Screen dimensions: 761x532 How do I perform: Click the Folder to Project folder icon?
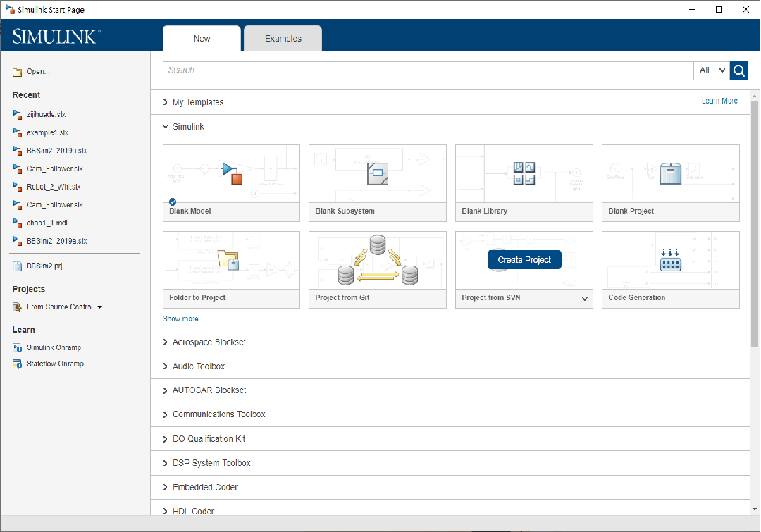(228, 260)
